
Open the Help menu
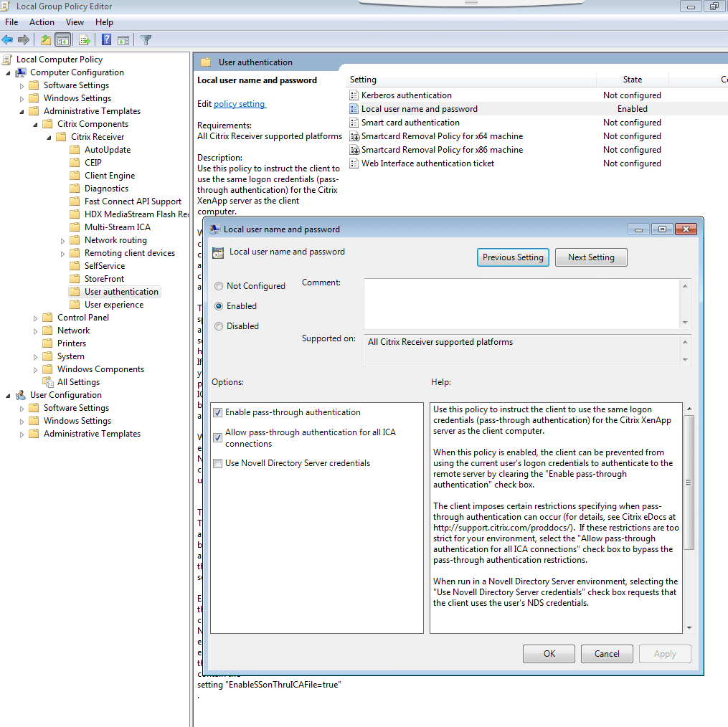coord(104,22)
